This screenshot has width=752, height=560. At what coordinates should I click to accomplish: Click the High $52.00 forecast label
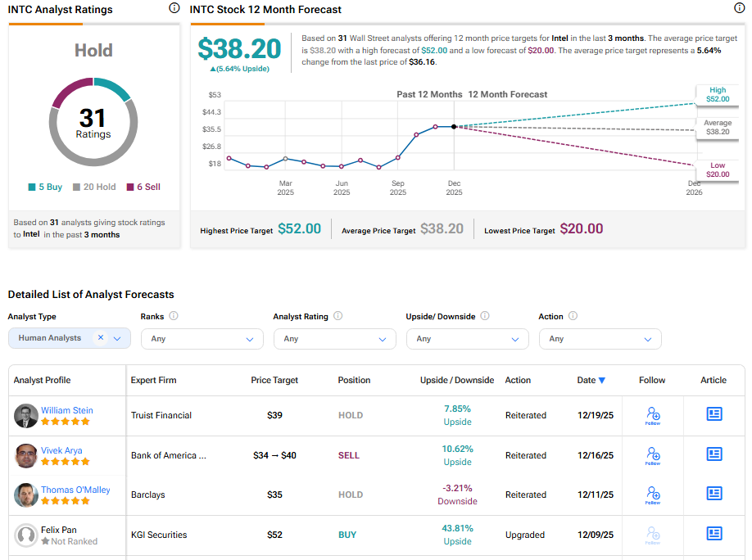click(717, 95)
